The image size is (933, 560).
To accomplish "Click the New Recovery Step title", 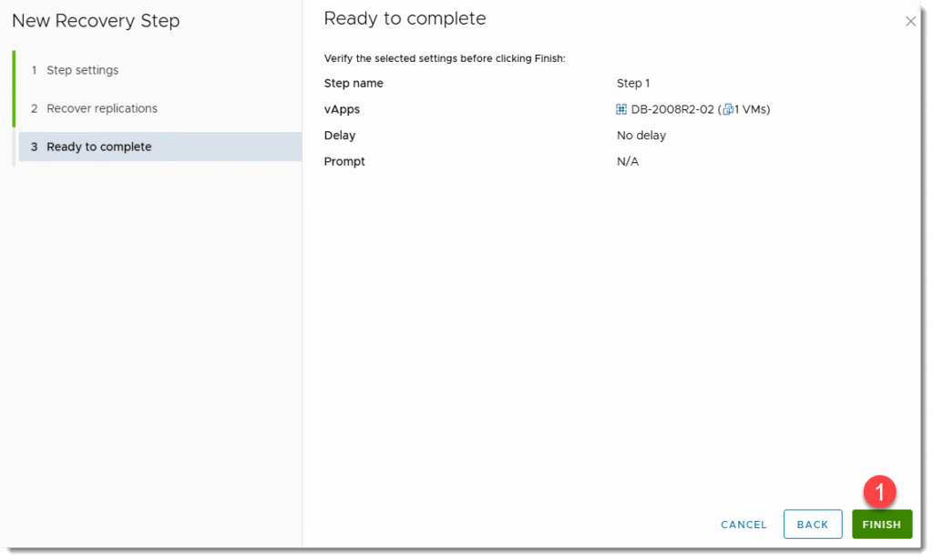I will 96,20.
